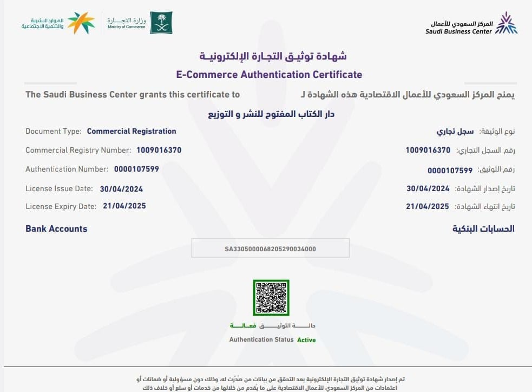
Task: Click the date beside "License Issue Date:"
Action: click(121, 189)
